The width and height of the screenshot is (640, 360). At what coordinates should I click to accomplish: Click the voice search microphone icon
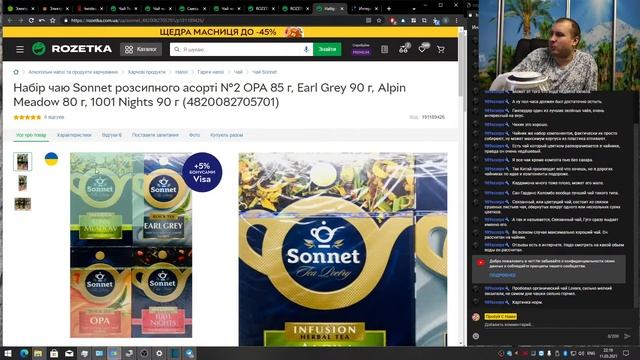306,49
